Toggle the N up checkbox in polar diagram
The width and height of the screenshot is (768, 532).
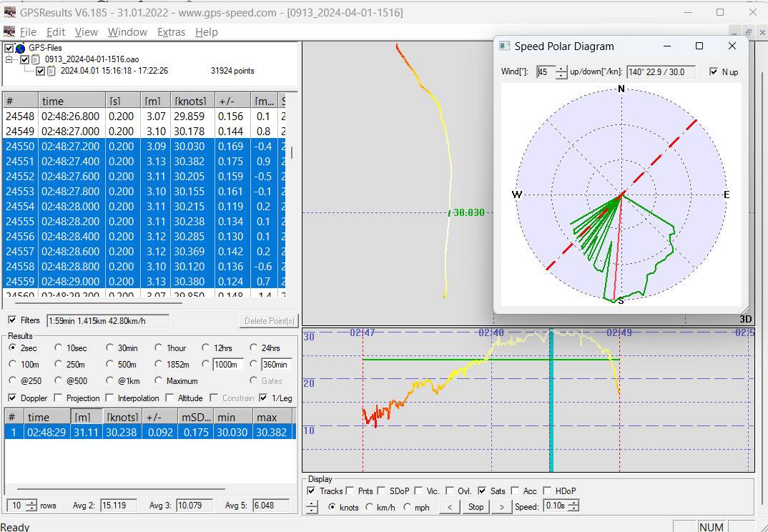point(713,72)
